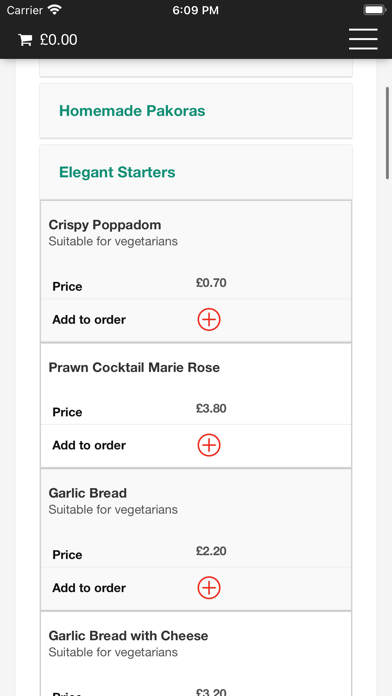Viewport: 392px width, 696px height.
Task: Collapse the Elegant Starters section
Action: (x=196, y=172)
